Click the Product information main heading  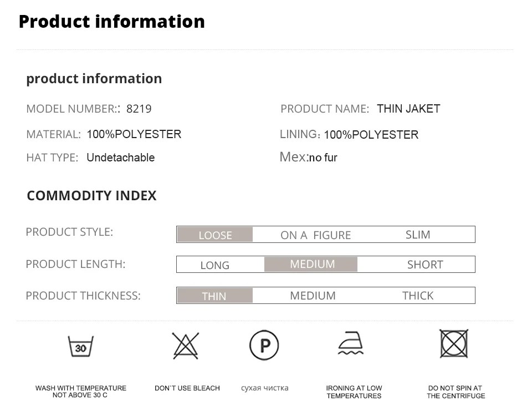111,22
